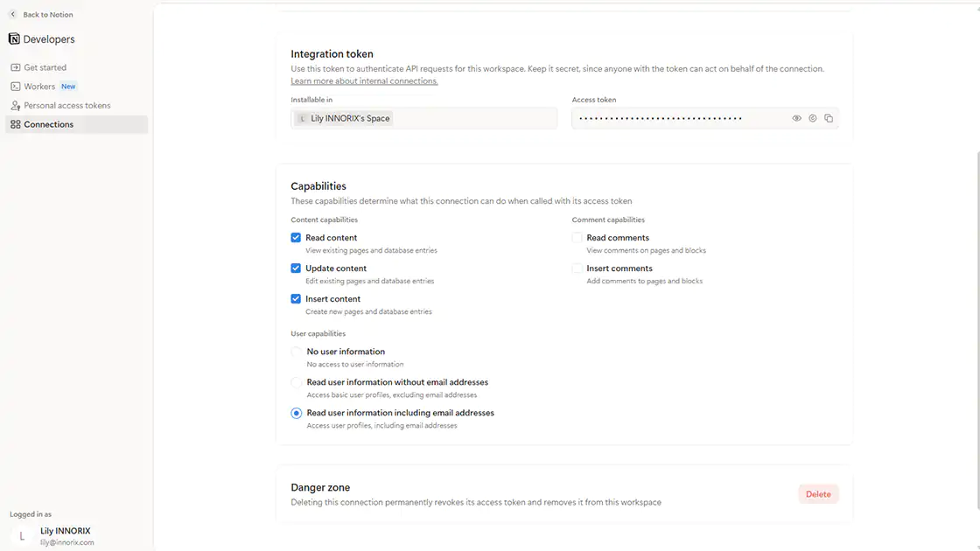The image size is (980, 551).
Task: Click the Connections grid icon
Action: (x=16, y=124)
